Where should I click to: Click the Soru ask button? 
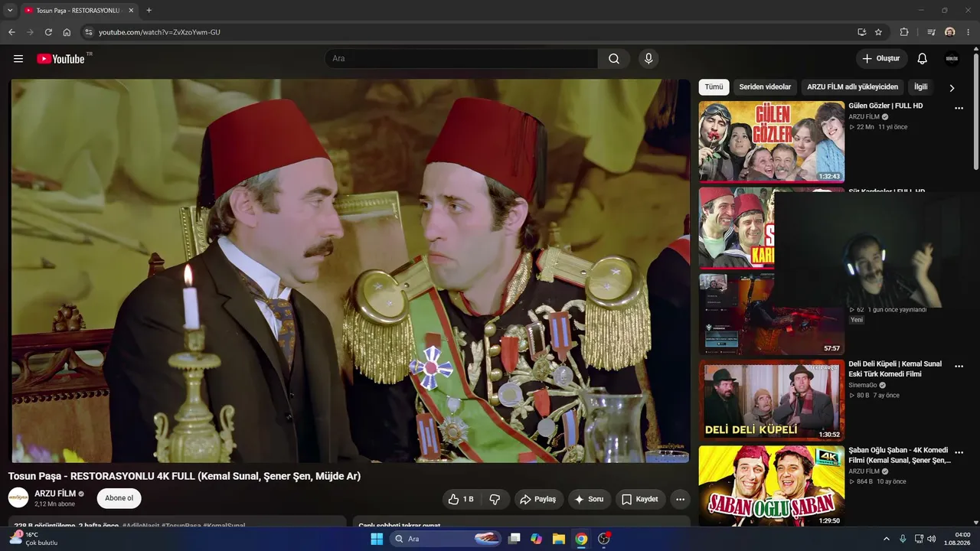click(x=590, y=499)
